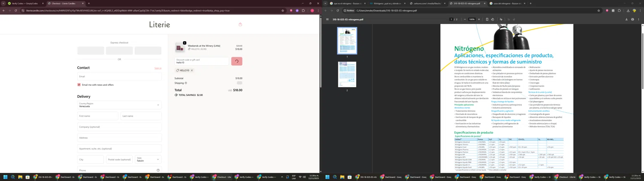Click the Last name field
Image resolution: width=644 pixels, height=181 pixels.
click(141, 116)
